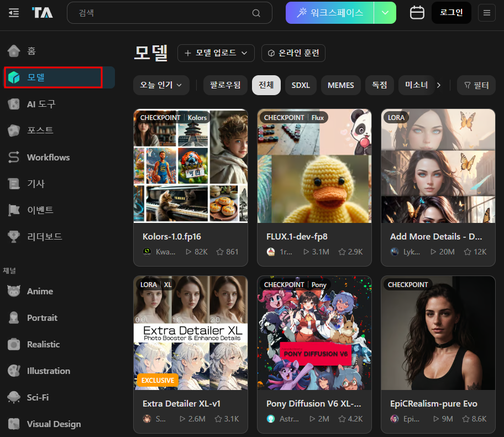Open the Kolors-1.0.fp16 model title
The height and width of the screenshot is (437, 504).
[172, 237]
